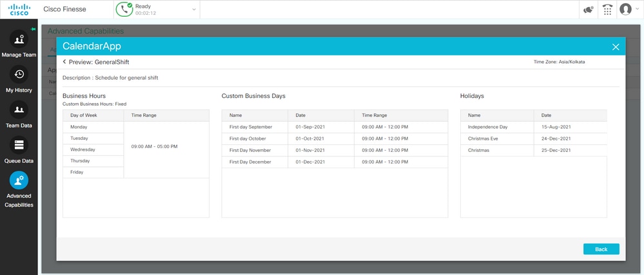Click the green Ready phone status icon
Screen dimensions: 644x275
pyautogui.click(x=124, y=10)
